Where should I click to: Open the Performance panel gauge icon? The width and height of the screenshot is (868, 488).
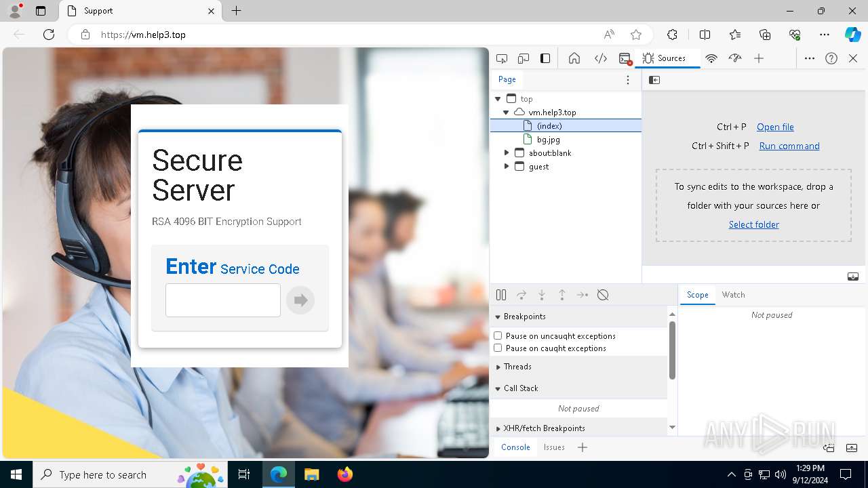pos(735,58)
